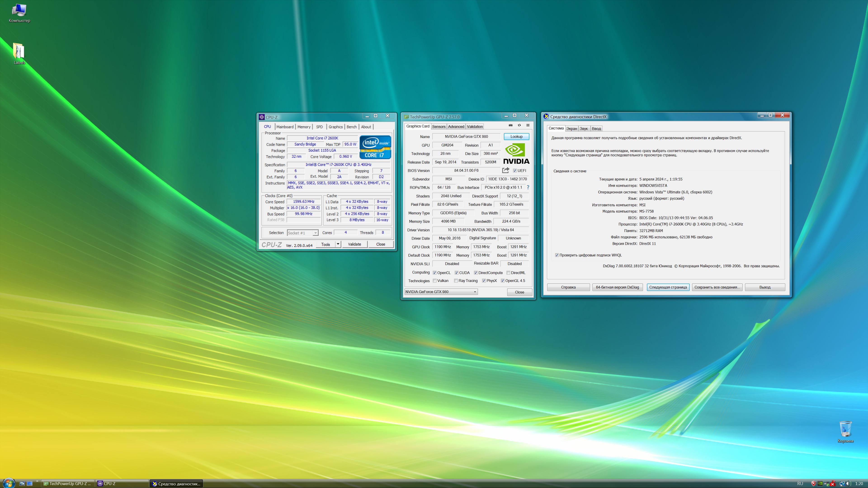This screenshot has width=868, height=488.
Task: Click the BIOS export share icon
Action: tap(505, 170)
